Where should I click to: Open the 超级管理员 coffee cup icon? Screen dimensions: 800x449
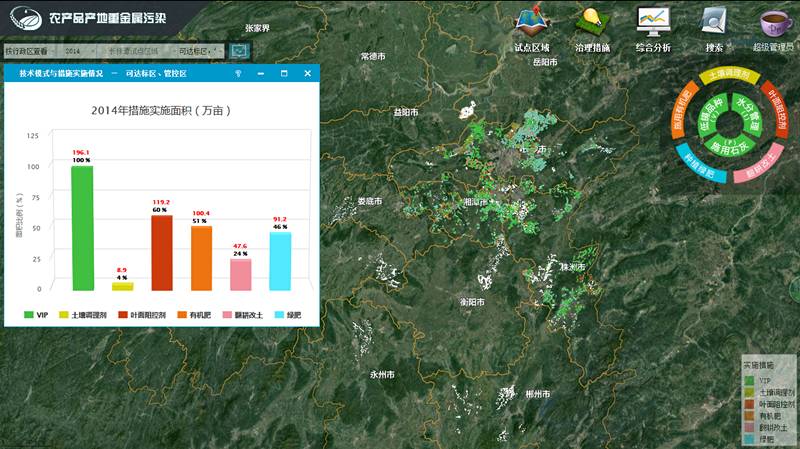(774, 22)
